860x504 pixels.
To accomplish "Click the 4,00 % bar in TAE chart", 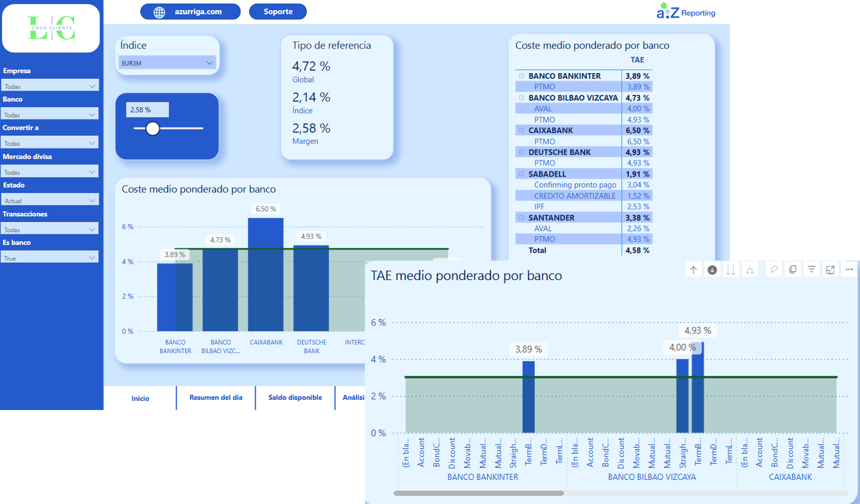I will (x=682, y=396).
